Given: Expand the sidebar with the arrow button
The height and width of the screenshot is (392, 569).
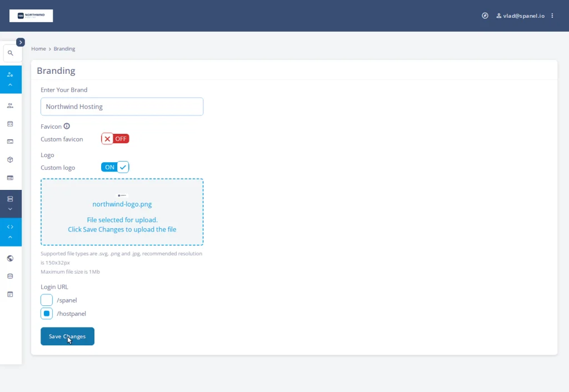Looking at the screenshot, I should click(21, 42).
